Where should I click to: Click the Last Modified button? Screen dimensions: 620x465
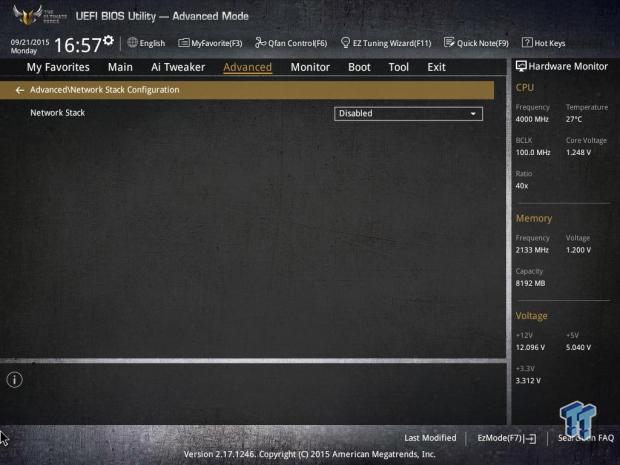tap(430, 438)
